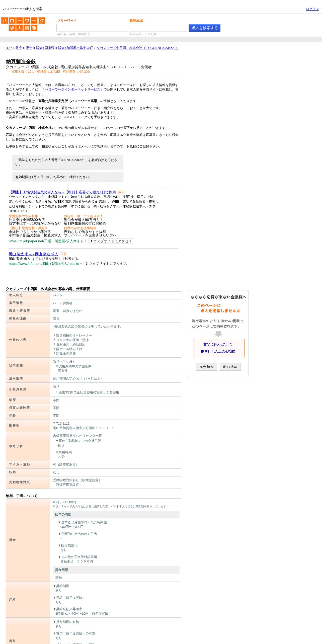Click the 求人区分 row label
The height and width of the screenshot is (644, 322).
click(16, 295)
